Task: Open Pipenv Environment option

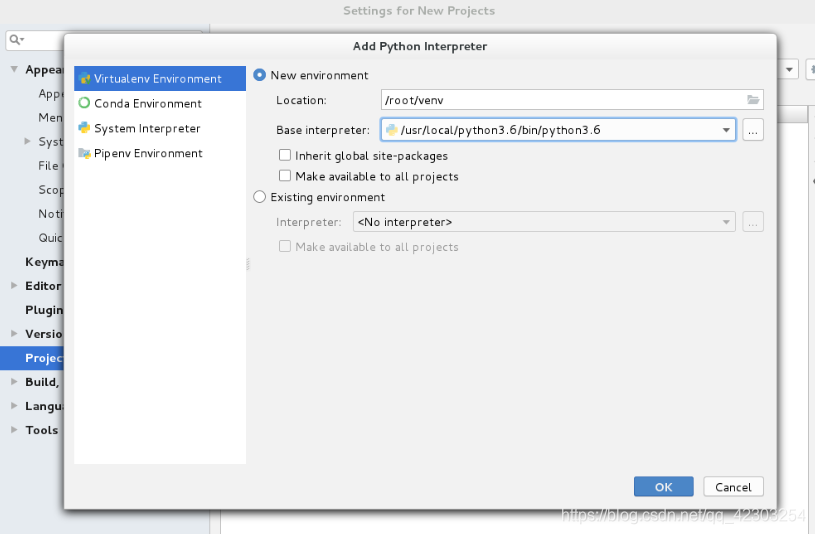Action: 160,153
